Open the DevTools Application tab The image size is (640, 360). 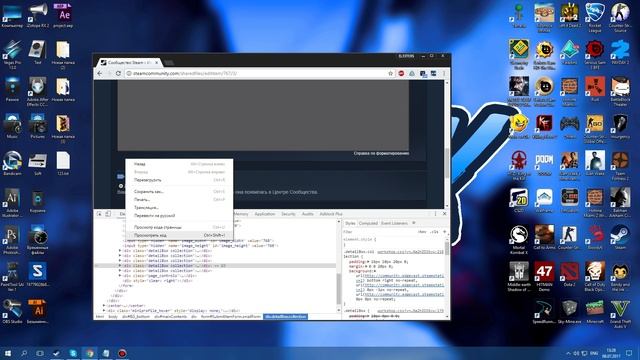[264, 214]
